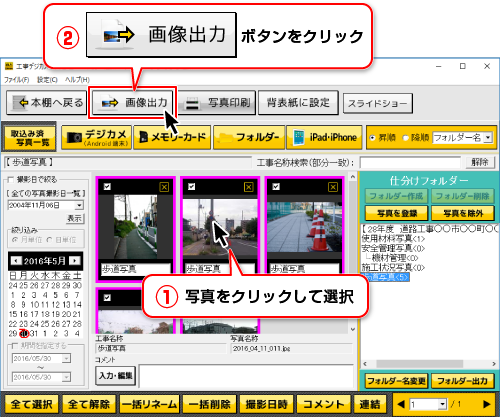Screen dimensions: 500x417
Task: Open ヘルプ(H) menu
Action: coord(77,80)
